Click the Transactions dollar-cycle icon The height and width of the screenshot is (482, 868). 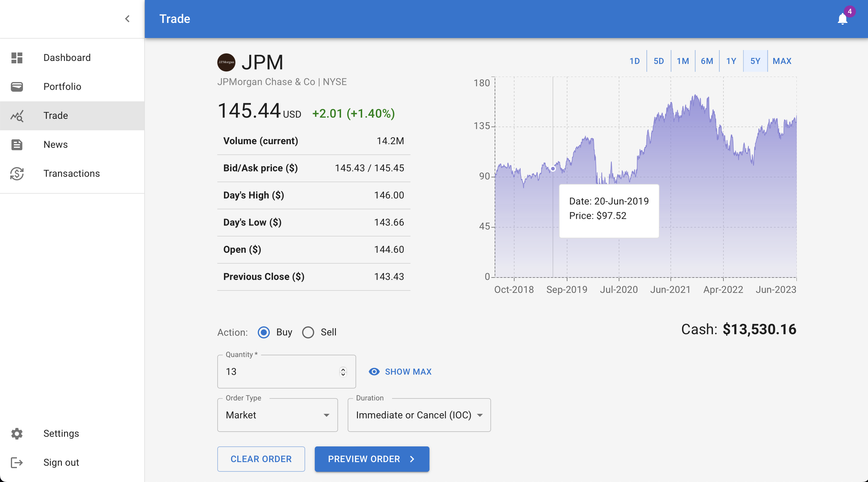point(17,173)
